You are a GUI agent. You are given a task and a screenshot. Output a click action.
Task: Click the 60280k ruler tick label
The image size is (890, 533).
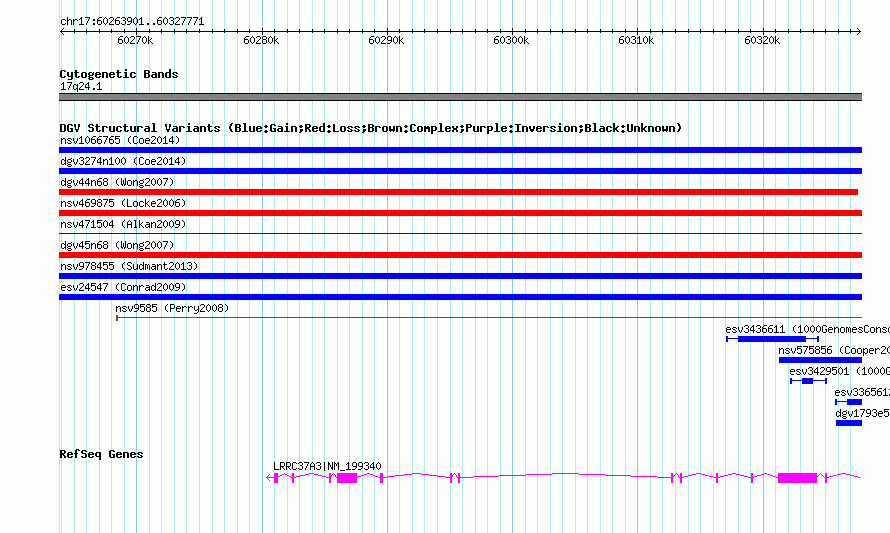click(261, 40)
